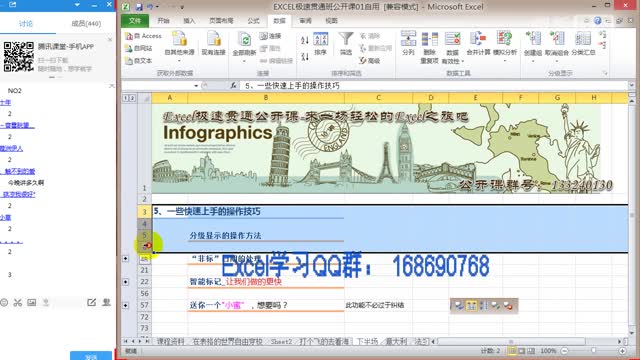Sort ascending A to Z

304,40
